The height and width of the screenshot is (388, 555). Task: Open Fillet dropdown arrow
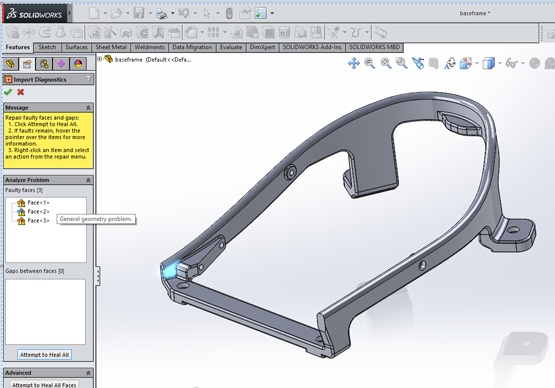coord(202,33)
